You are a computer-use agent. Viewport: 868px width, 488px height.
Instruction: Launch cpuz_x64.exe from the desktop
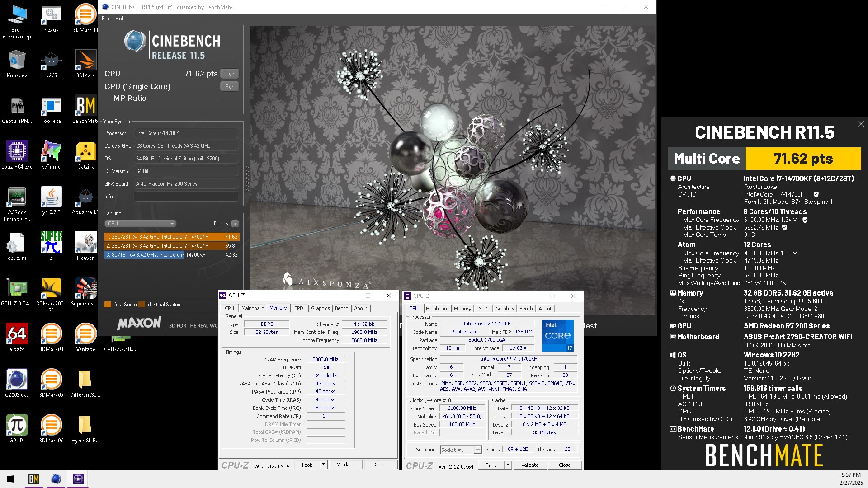tap(17, 155)
